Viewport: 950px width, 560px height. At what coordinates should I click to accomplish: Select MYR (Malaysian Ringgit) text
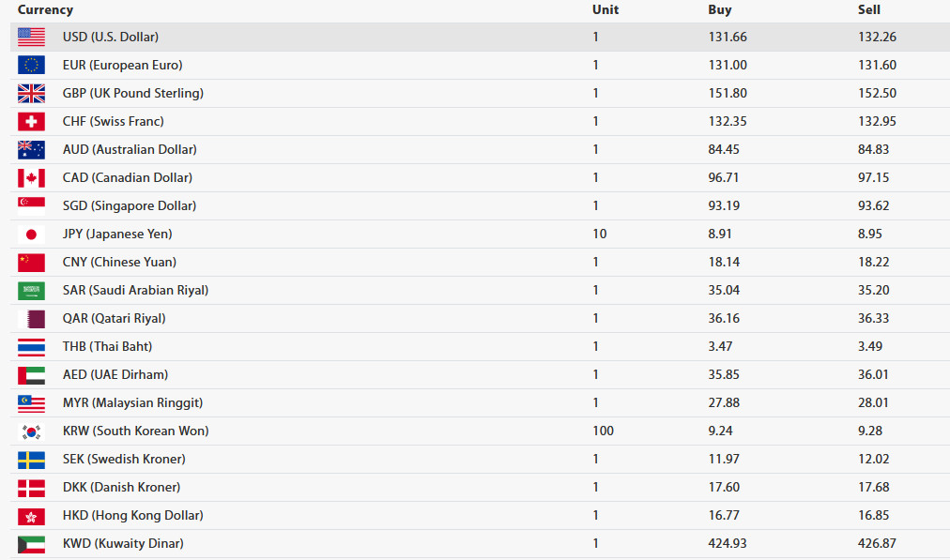132,402
